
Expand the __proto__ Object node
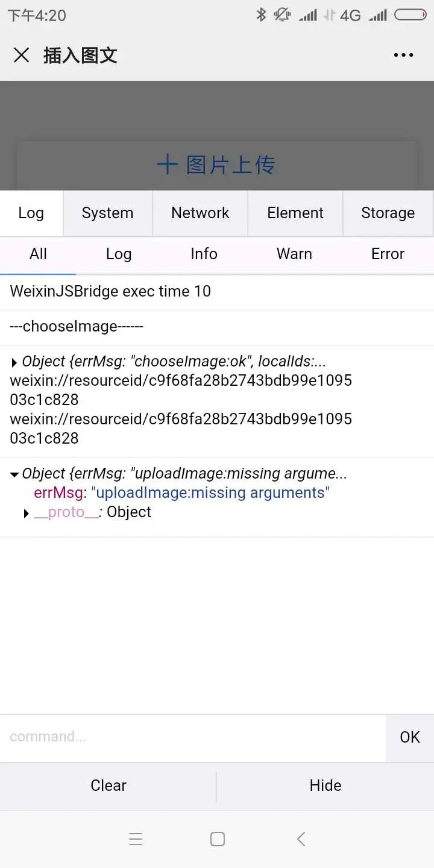(27, 514)
